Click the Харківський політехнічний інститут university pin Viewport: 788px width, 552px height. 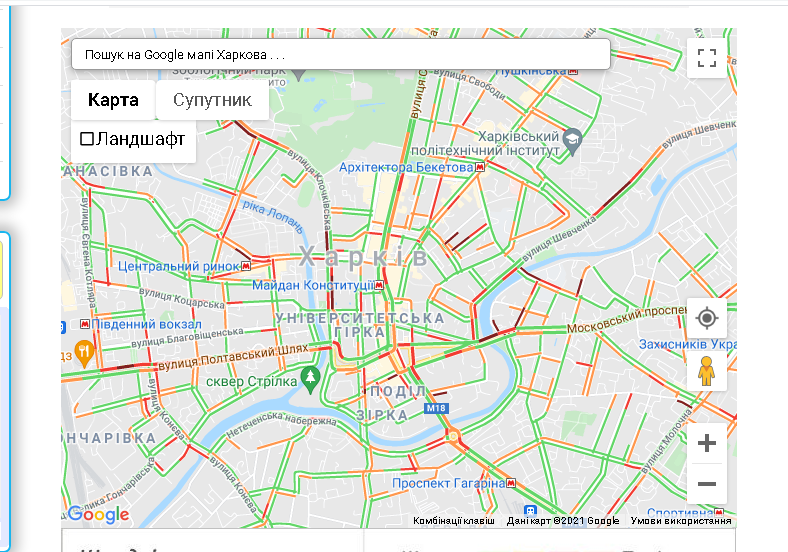pyautogui.click(x=572, y=142)
